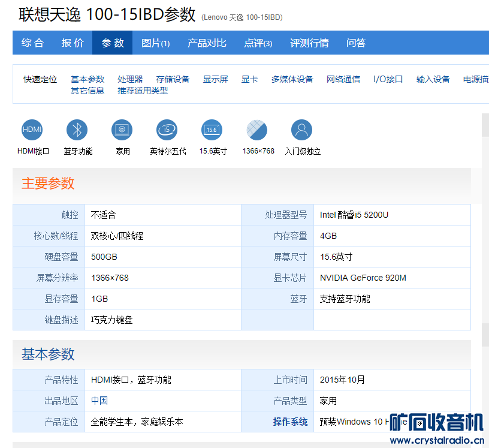Go to the 产品对比 tab
This screenshot has width=489, height=448.
[207, 43]
